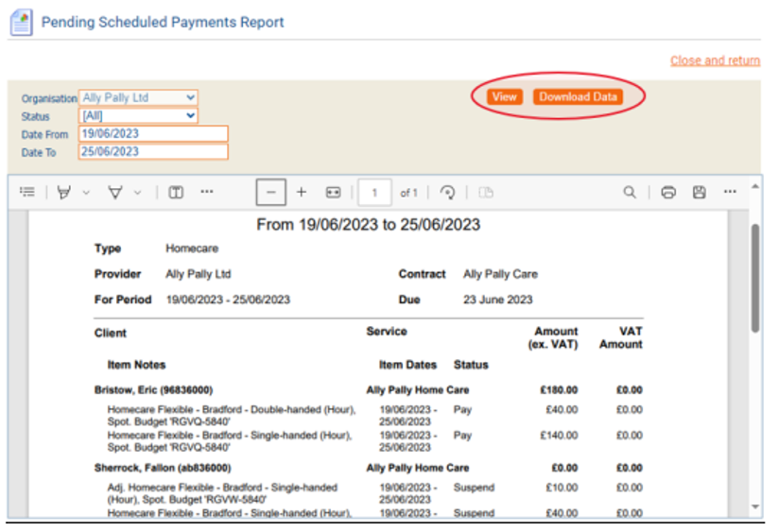Save the PDF report to disk
Viewport: 778px width, 532px height.
point(699,192)
